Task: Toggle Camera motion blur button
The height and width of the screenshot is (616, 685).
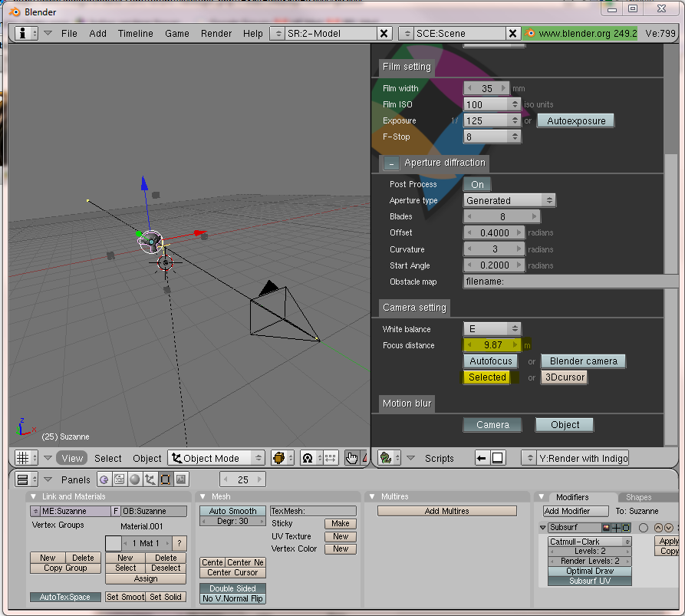Action: (492, 425)
